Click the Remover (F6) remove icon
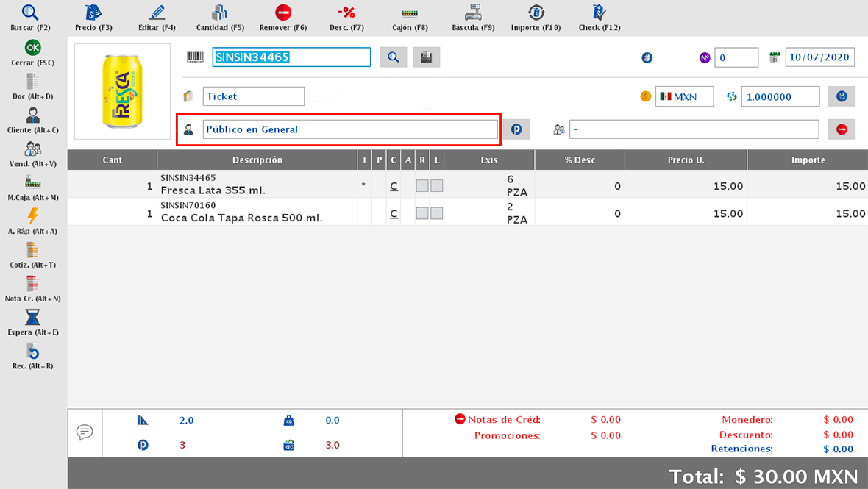This screenshot has width=868, height=489. [x=283, y=13]
